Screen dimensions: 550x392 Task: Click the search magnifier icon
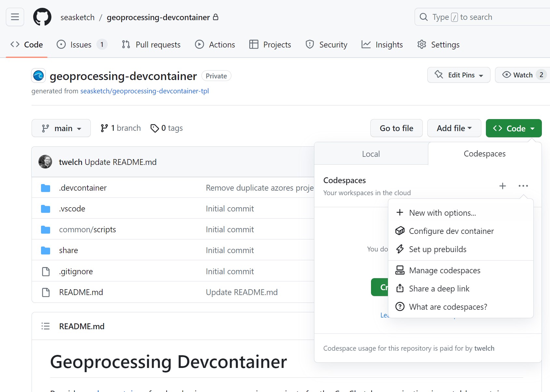point(423,17)
